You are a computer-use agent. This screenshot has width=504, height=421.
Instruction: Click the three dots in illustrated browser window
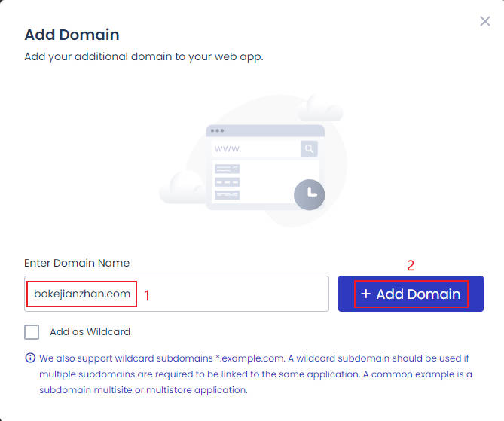(218, 131)
